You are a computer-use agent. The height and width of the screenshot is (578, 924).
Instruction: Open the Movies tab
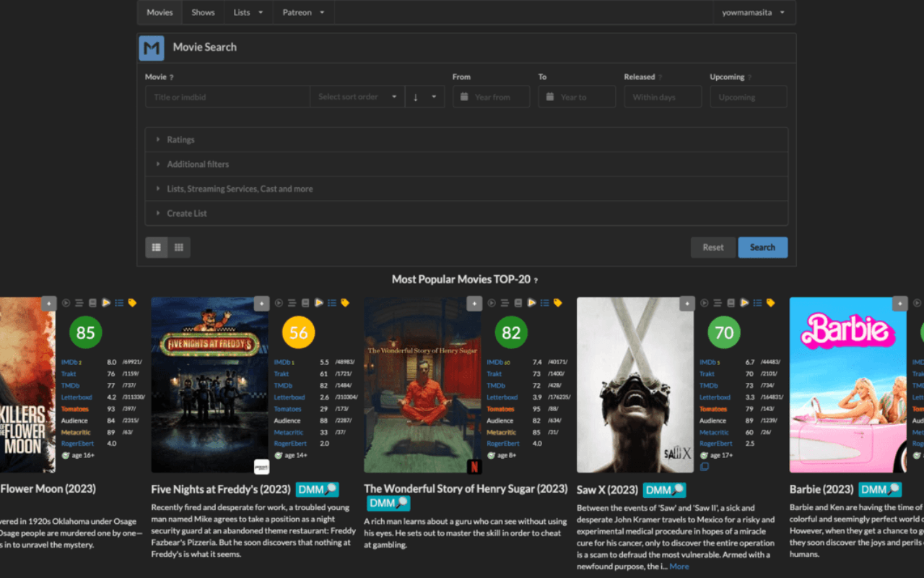[x=160, y=12]
